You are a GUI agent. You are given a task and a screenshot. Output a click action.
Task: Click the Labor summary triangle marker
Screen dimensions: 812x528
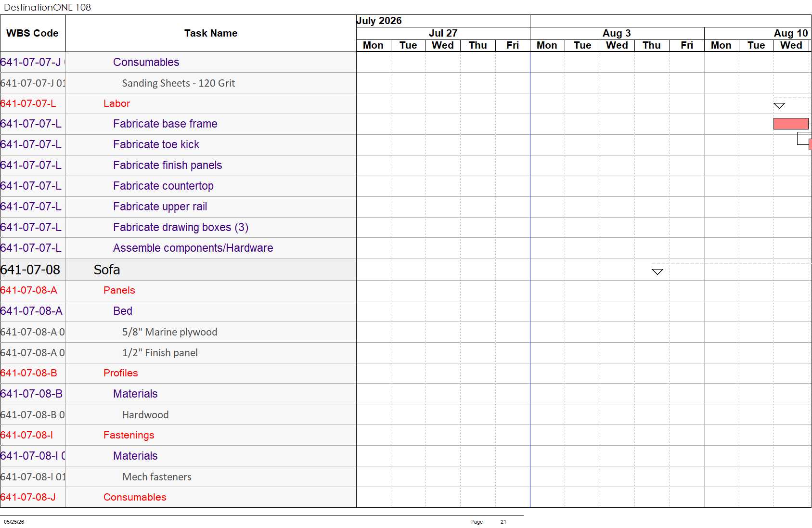(779, 106)
